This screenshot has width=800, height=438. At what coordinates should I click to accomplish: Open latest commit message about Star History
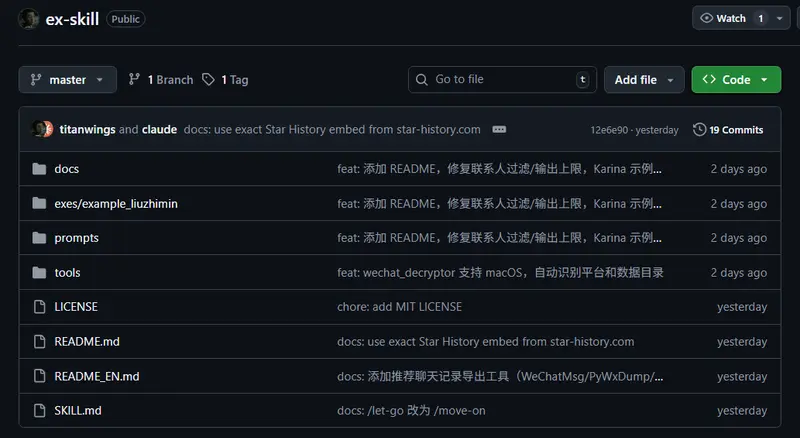click(x=332, y=130)
